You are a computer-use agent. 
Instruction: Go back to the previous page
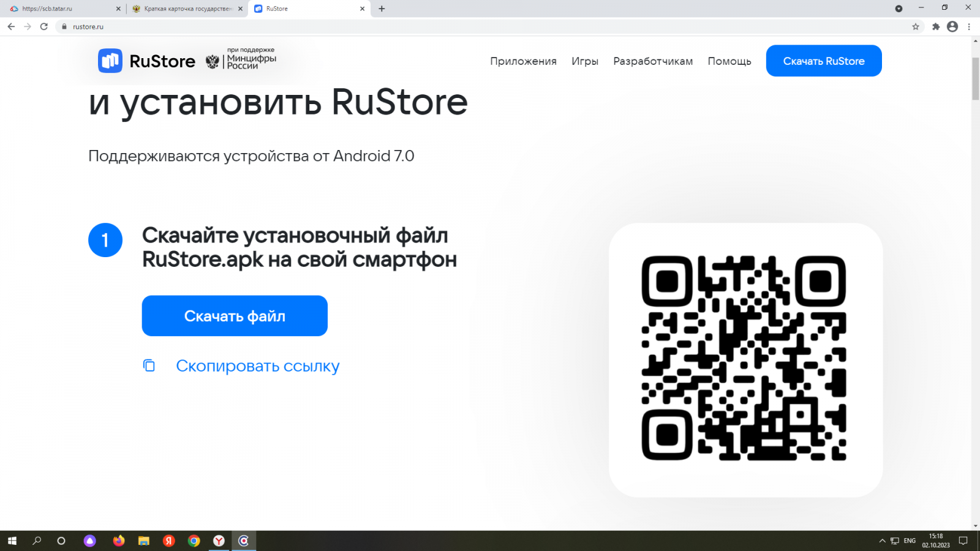pyautogui.click(x=11, y=27)
